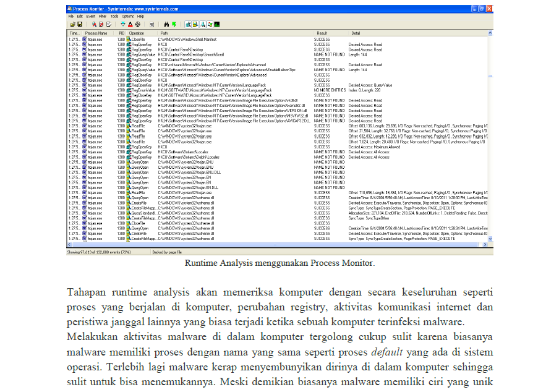559x392 pixels.
Task: Select the Execution Options\AVICAP32.DLL row
Action: [278, 121]
